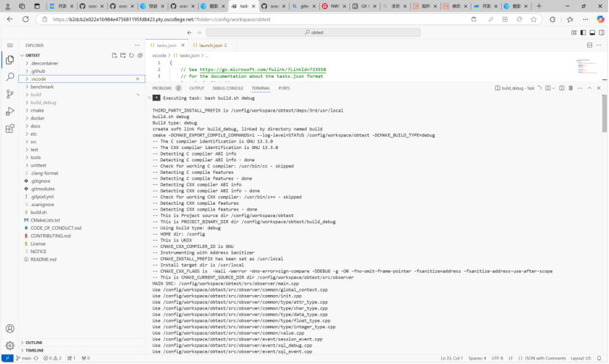The image size is (609, 364).
Task: Switch to the OUTPUT panel tab
Action: [197, 88]
